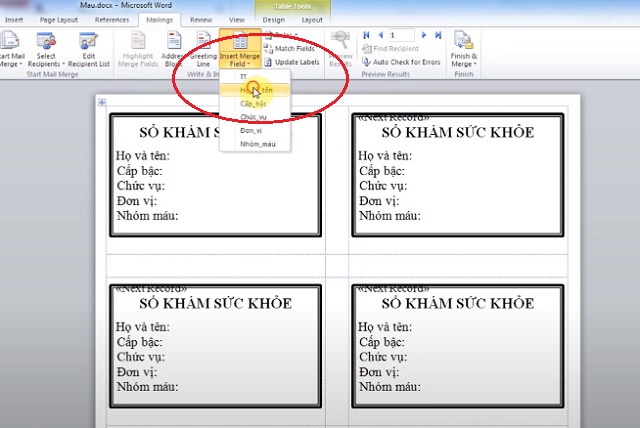
Task: Choose Đơn_vị merge field
Action: (255, 131)
